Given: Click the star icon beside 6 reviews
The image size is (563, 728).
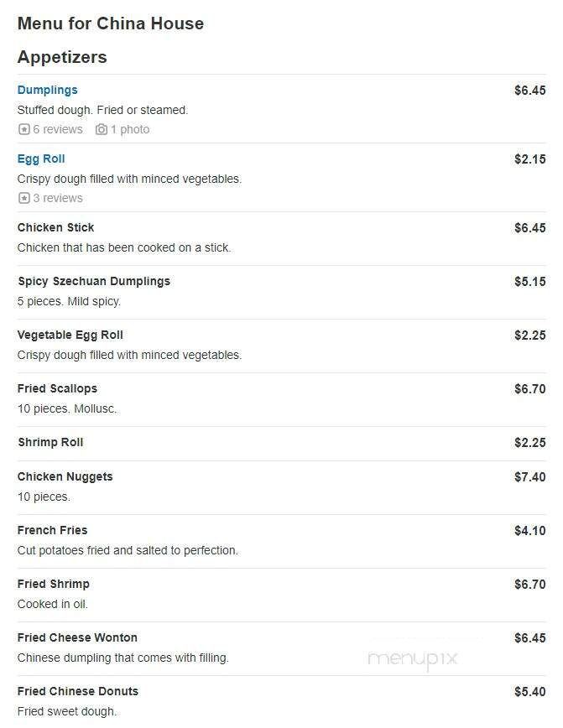Looking at the screenshot, I should click(24, 129).
